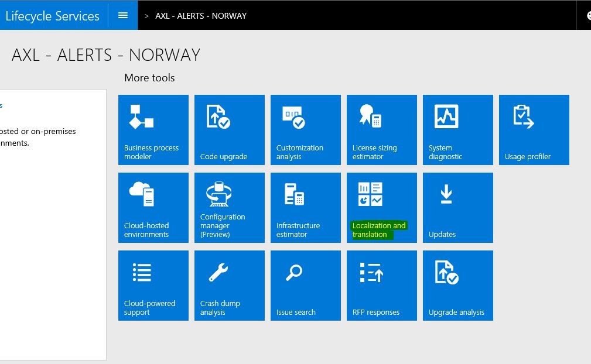Open the RFP responses tile
The image size is (591, 364).
[x=382, y=286]
